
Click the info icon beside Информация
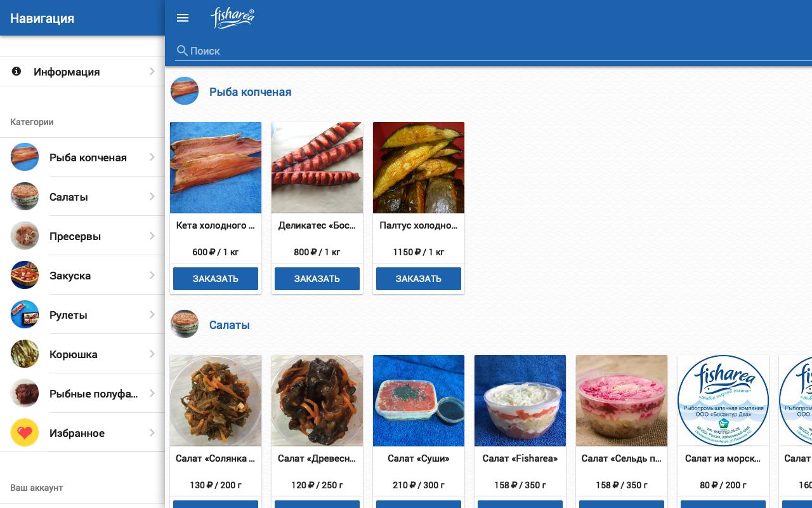coord(16,71)
